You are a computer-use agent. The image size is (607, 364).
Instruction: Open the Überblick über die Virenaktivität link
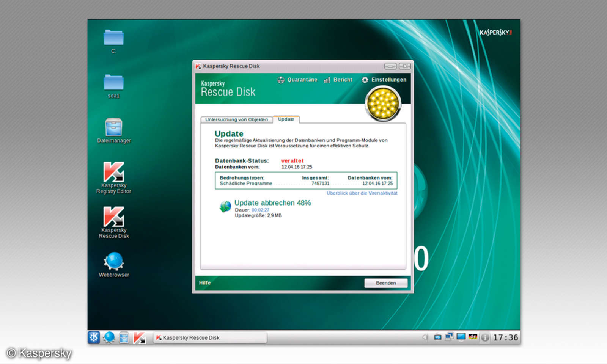coord(362,193)
